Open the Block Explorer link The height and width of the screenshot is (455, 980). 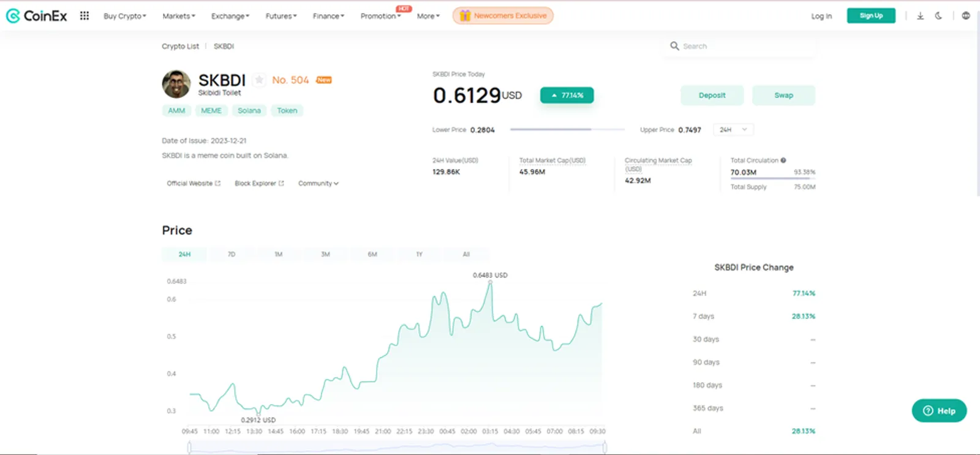pyautogui.click(x=259, y=183)
